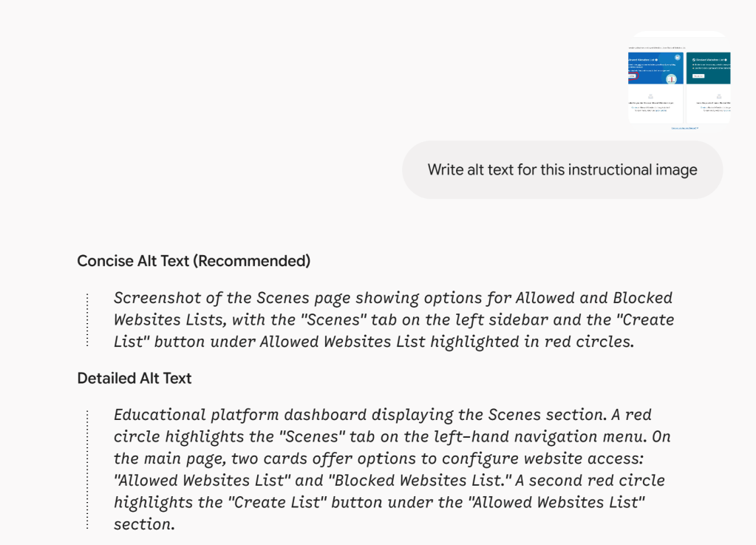Click the dotted quote bar beside detailed text
This screenshot has width=756, height=545.
point(87,470)
